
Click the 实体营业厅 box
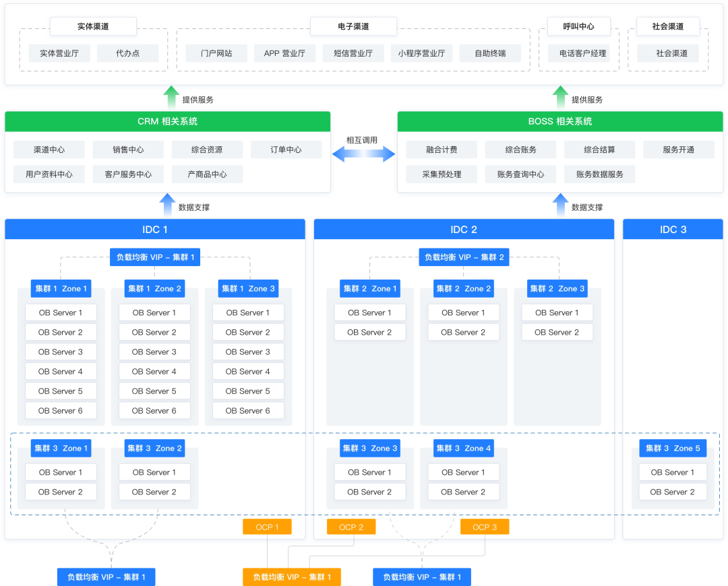[59, 53]
